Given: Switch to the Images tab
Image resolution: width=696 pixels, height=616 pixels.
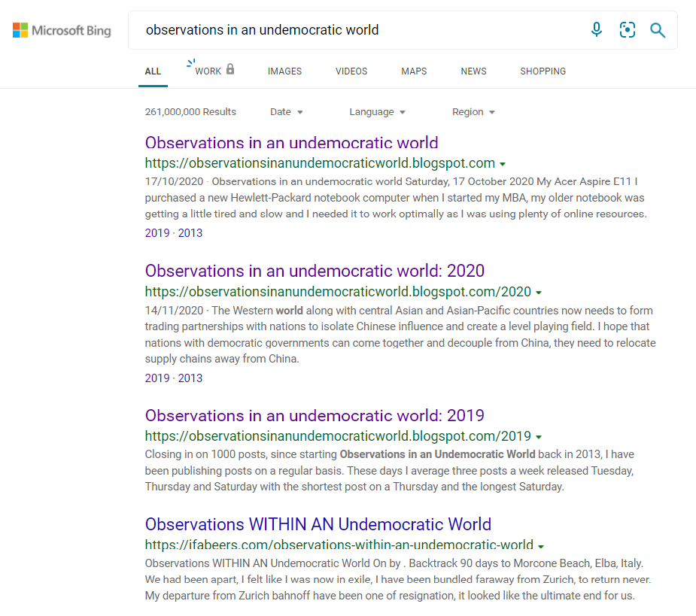Looking at the screenshot, I should point(284,71).
